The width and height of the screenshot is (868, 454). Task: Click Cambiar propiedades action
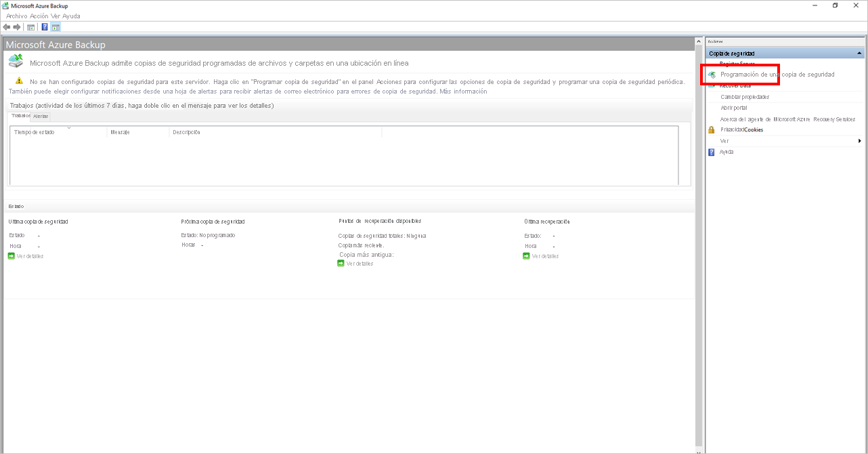[x=745, y=97]
